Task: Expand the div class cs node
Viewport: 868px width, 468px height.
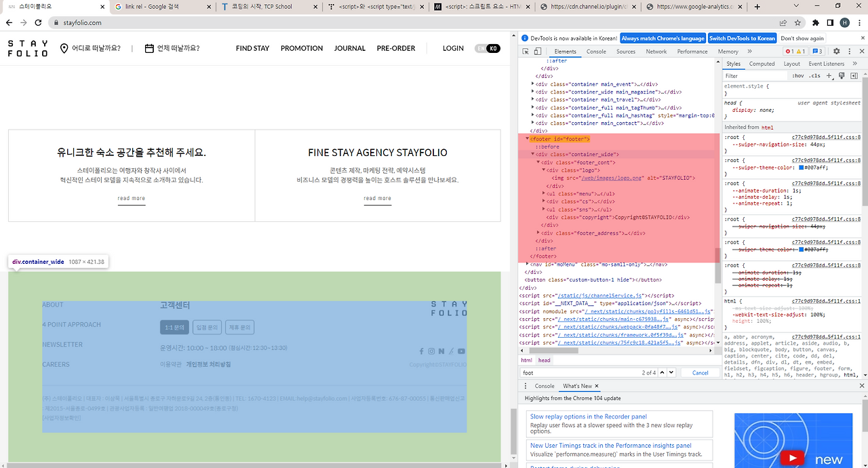Action: tap(544, 201)
